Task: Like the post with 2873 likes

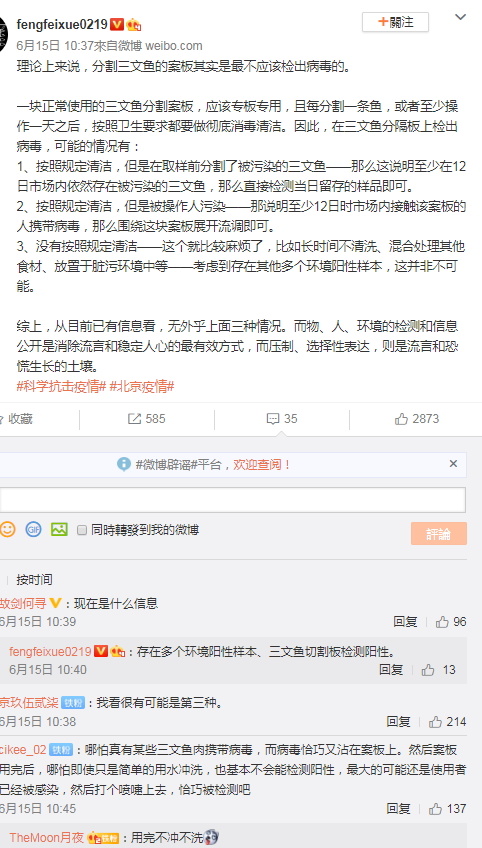Action: click(x=417, y=419)
